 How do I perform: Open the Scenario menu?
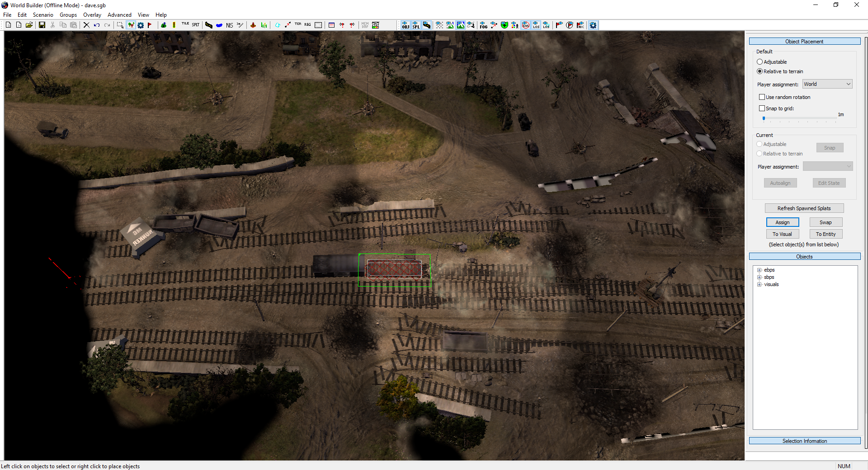click(x=43, y=15)
